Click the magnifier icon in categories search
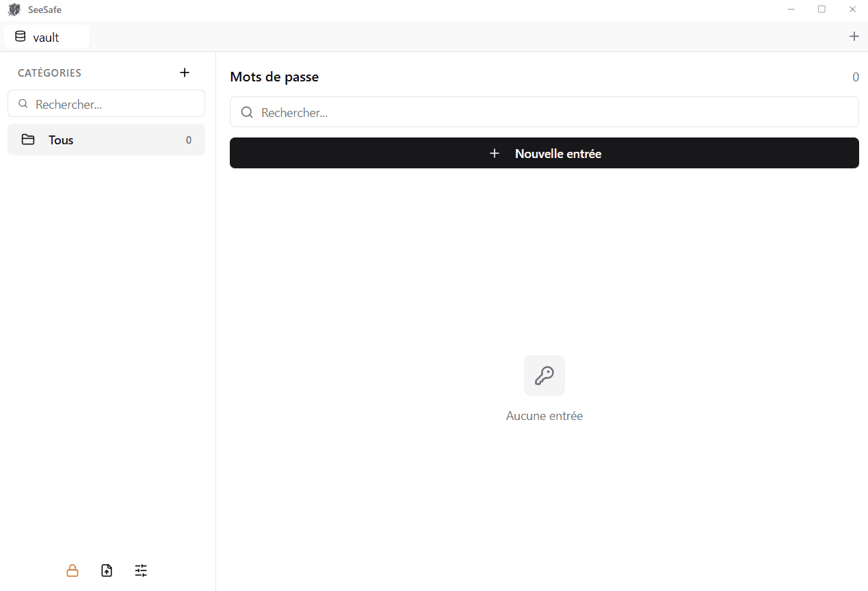The image size is (868, 591). click(x=23, y=104)
